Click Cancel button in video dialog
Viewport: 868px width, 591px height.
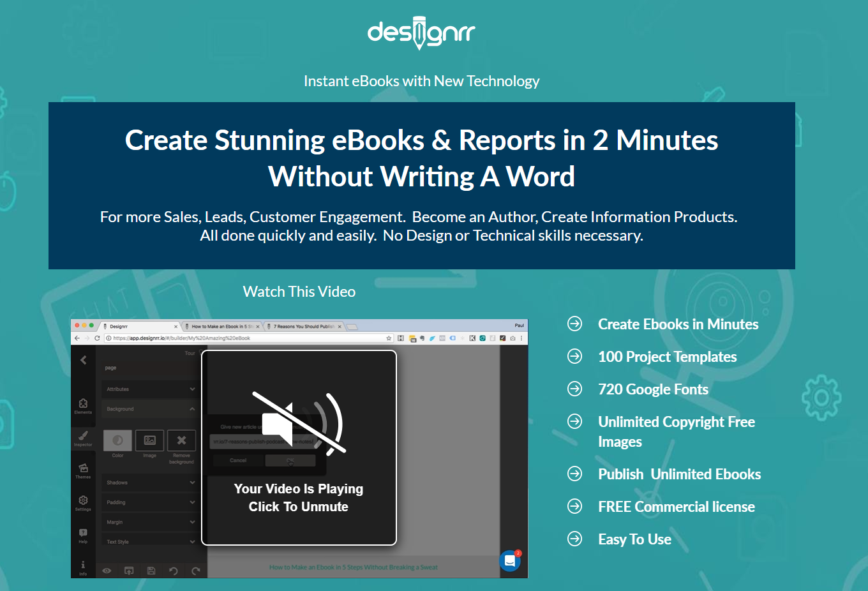pos(238,460)
